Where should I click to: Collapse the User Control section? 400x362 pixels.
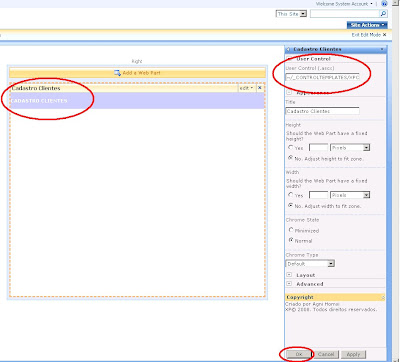point(289,59)
